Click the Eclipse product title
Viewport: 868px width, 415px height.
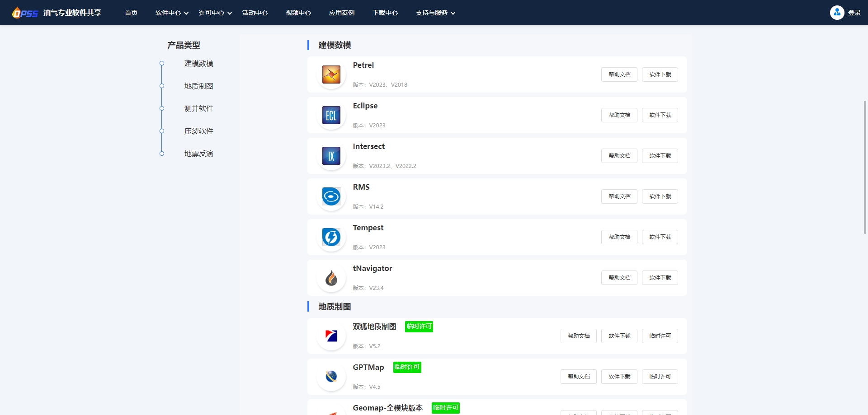365,106
